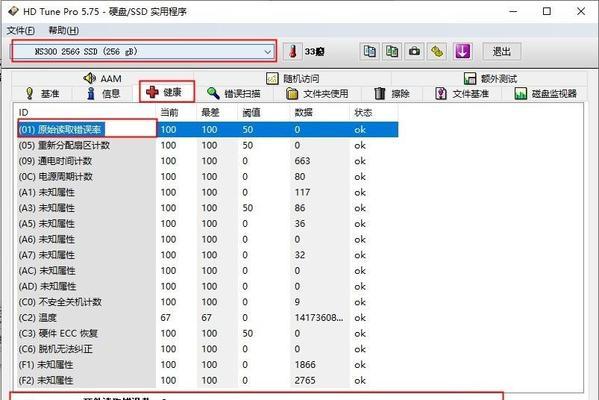Click the yellow tag options icon
Screen dimensions: 599x400
[x=437, y=51]
